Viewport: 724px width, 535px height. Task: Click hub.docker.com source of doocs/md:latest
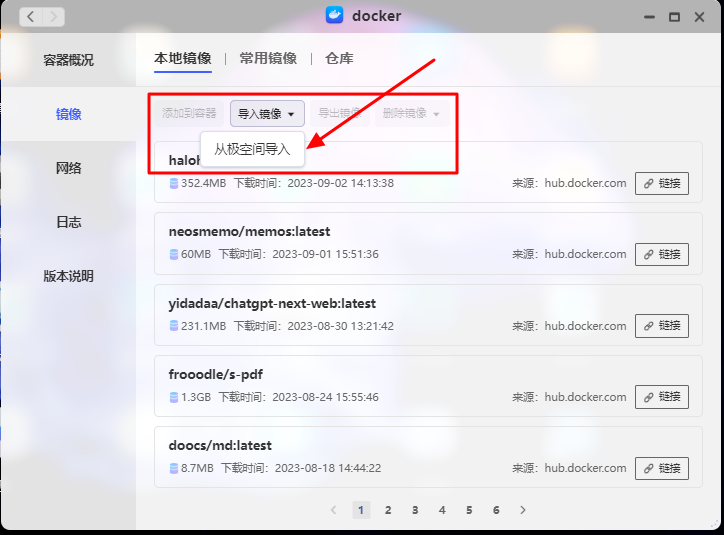[585, 468]
